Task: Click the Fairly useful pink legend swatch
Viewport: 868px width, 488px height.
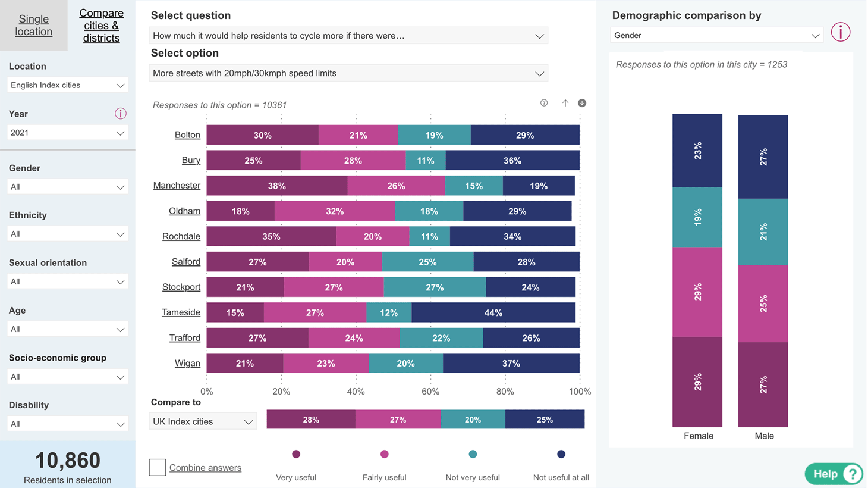Action: click(x=384, y=454)
